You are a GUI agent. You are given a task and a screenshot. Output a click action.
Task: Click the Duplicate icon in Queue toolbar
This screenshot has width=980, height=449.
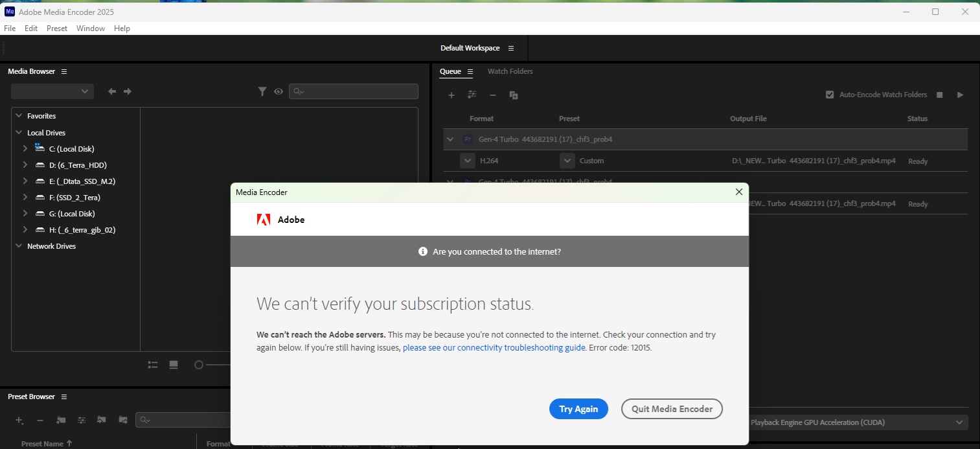[x=514, y=95]
